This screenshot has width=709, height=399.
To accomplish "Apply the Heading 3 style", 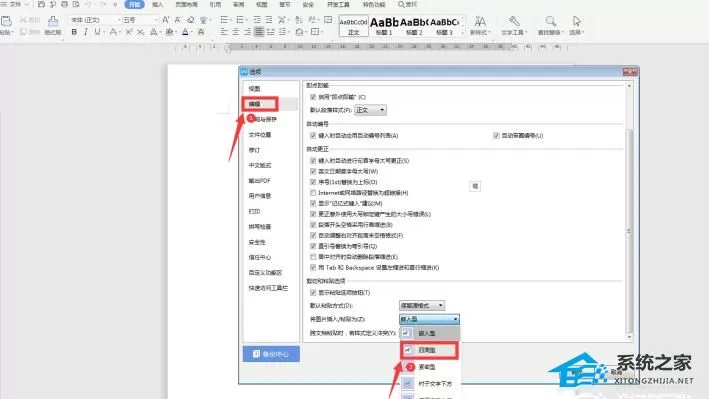I will 444,26.
